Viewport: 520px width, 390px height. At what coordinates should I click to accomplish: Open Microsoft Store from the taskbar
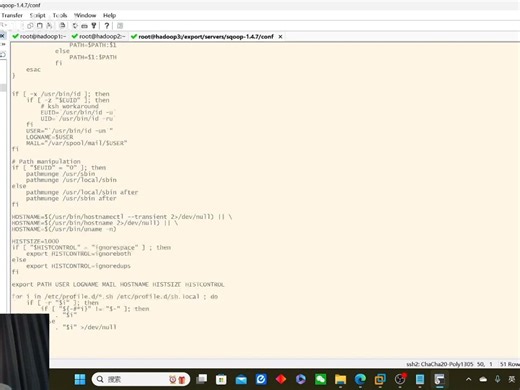point(221,379)
